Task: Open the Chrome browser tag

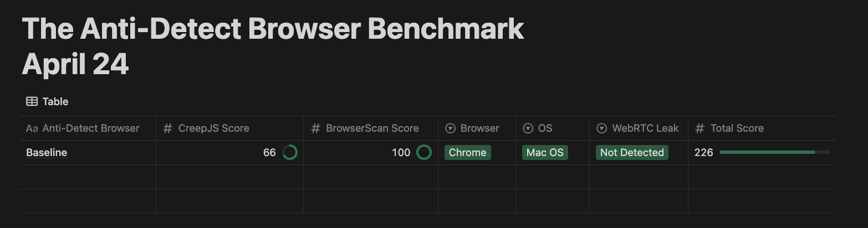Action: pyautogui.click(x=467, y=153)
